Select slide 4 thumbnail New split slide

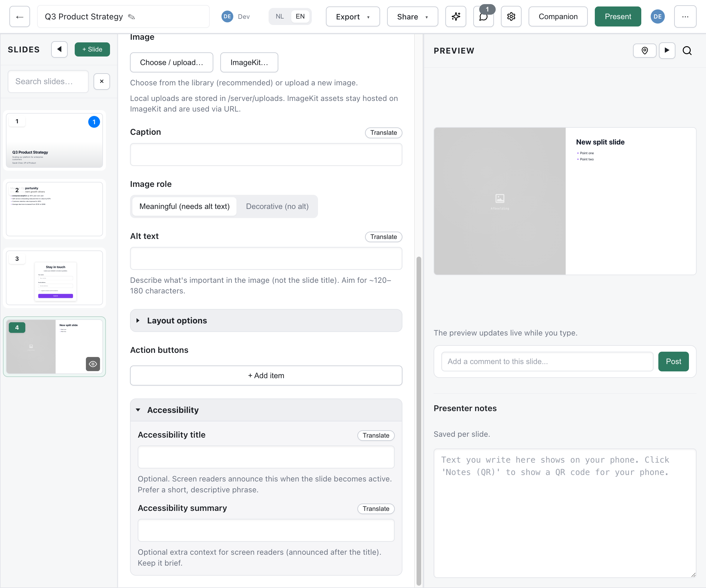(54, 346)
